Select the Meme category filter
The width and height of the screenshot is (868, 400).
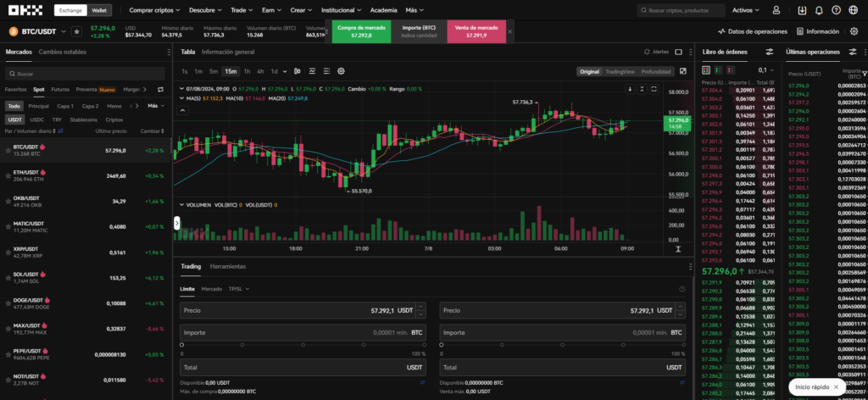[x=114, y=106]
